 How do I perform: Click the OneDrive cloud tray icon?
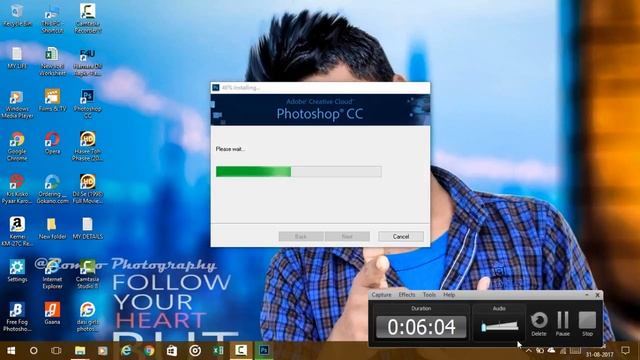coord(551,351)
